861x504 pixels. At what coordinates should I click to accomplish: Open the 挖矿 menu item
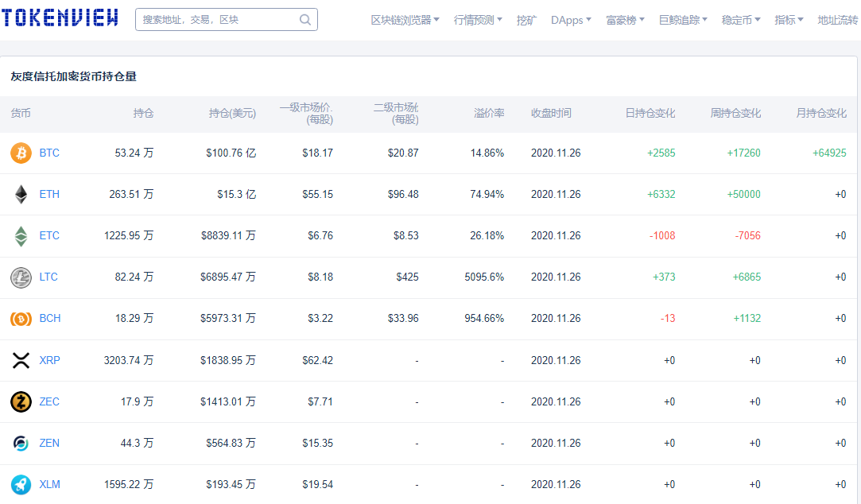point(526,20)
